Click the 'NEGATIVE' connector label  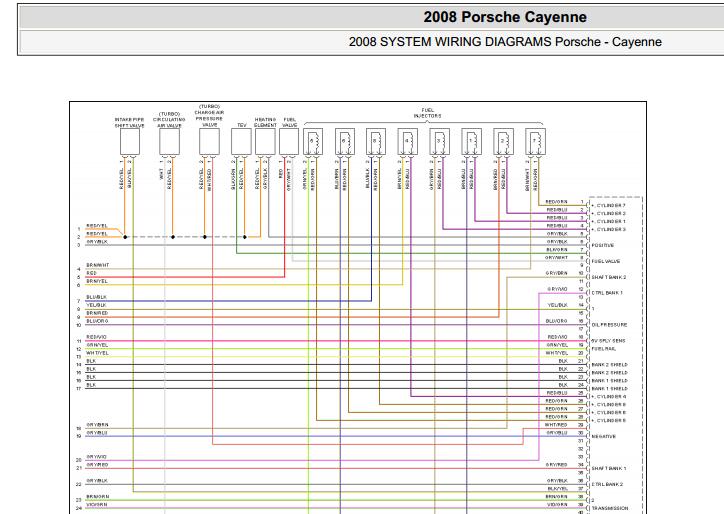pos(603,436)
